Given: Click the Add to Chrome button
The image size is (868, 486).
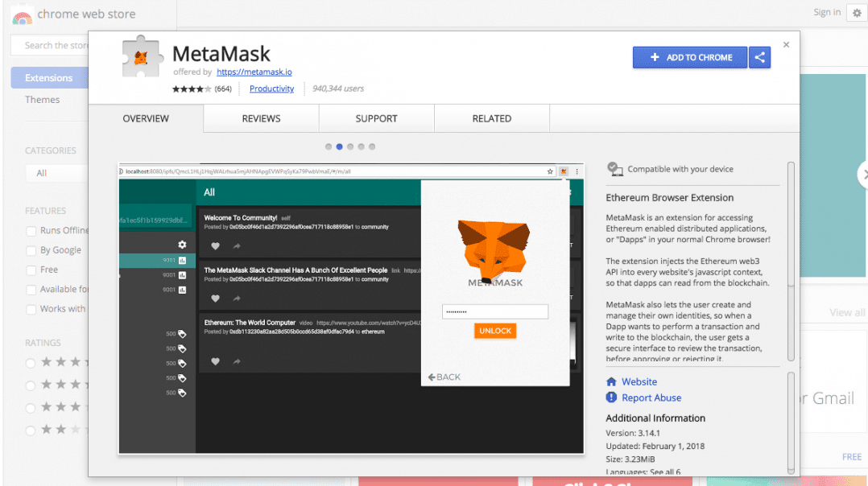Looking at the screenshot, I should click(x=690, y=57).
